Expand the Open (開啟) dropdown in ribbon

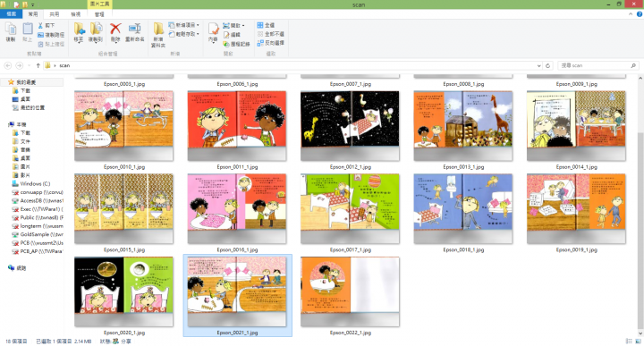(233, 25)
